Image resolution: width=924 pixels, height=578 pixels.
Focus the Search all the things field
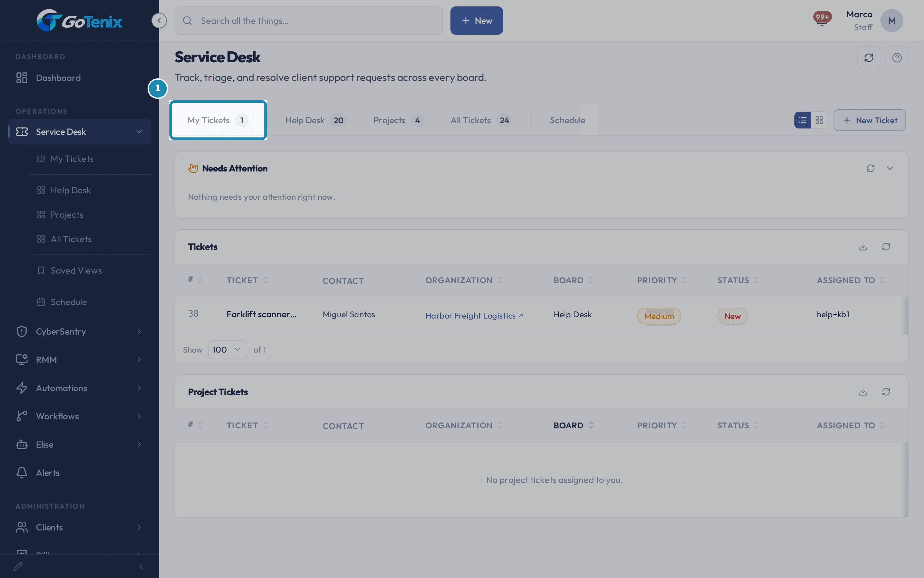coord(309,21)
